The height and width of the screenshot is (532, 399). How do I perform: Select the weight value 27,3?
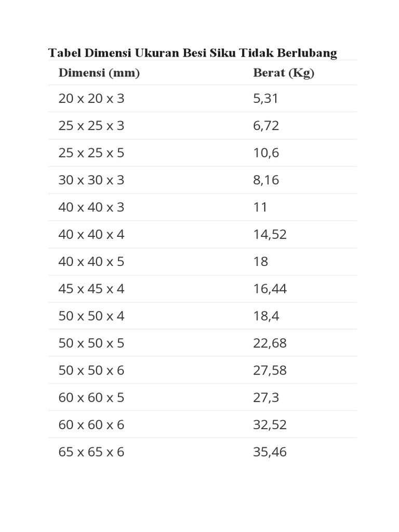click(x=266, y=397)
